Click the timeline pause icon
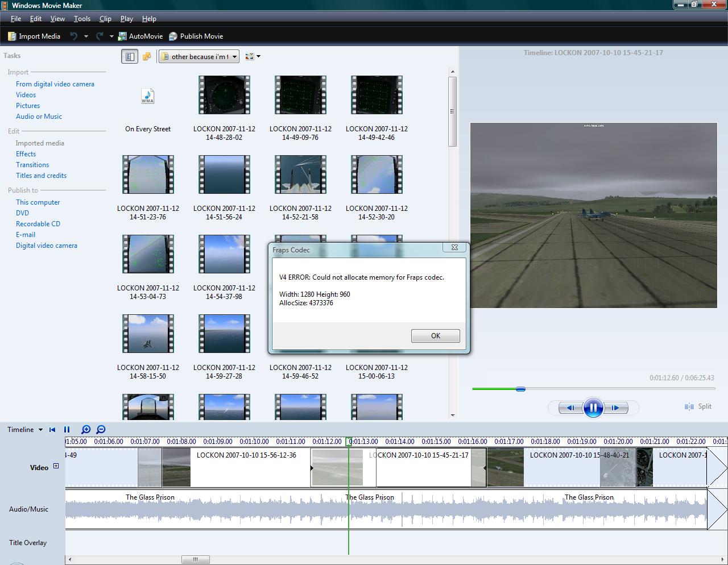Image resolution: width=728 pixels, height=565 pixels. 67,429
